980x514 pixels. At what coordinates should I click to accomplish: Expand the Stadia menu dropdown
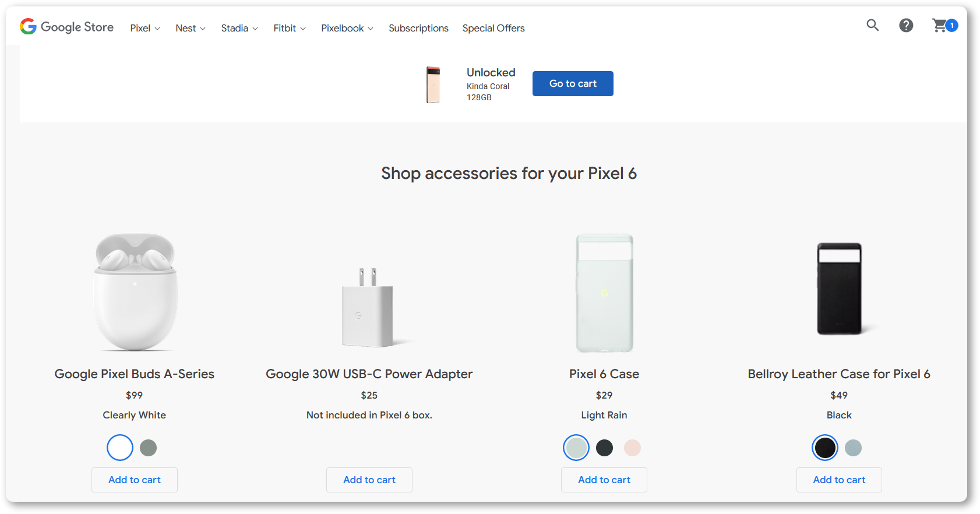(x=239, y=28)
